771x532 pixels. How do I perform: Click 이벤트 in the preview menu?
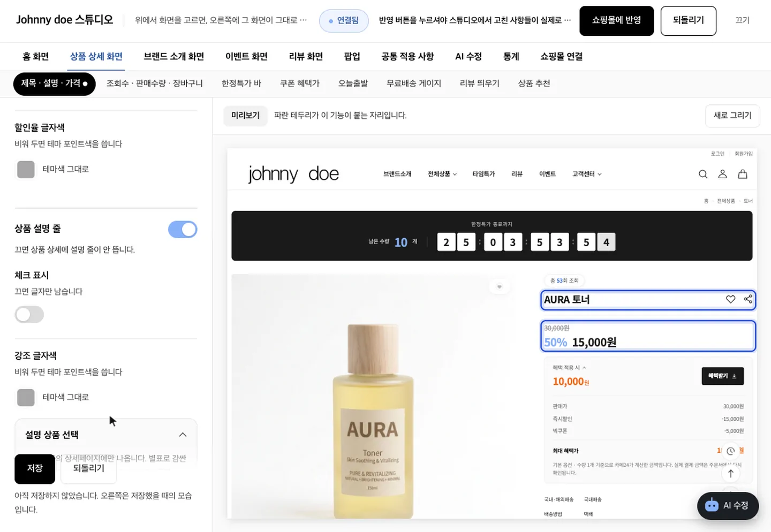point(547,174)
